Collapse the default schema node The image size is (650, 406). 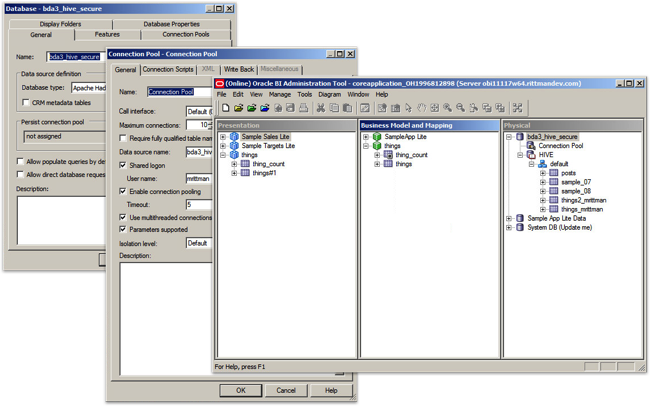[531, 164]
